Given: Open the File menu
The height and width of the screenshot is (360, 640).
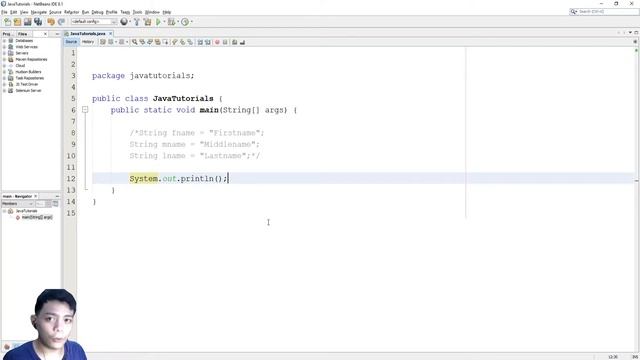Looking at the screenshot, I should (4, 12).
